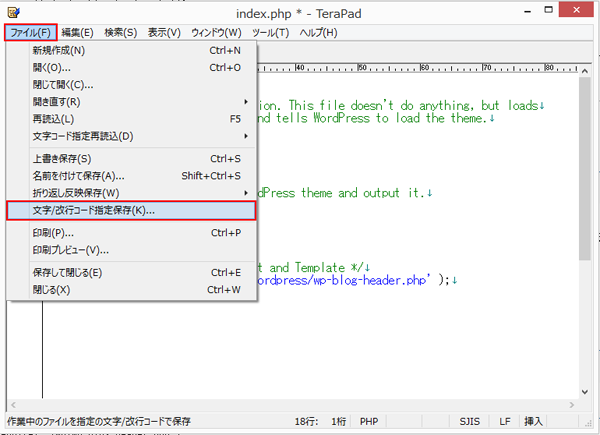Click 18行: line indicator in status bar

click(x=306, y=422)
